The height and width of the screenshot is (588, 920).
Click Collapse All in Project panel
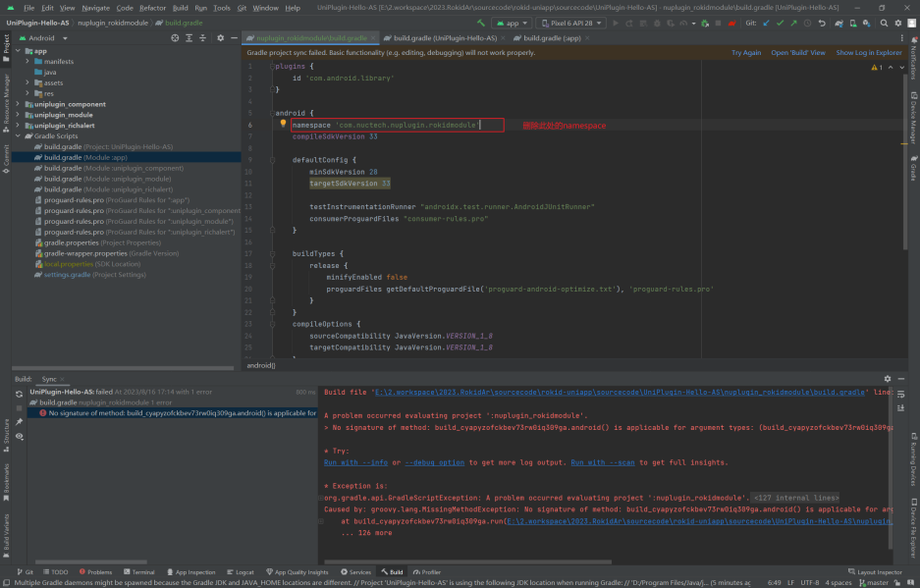(x=203, y=37)
